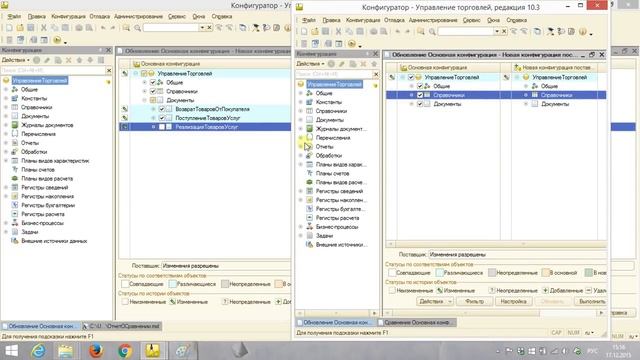Open Действия dropdown in front Конфигурация panel
The image size is (640, 360).
310,64
